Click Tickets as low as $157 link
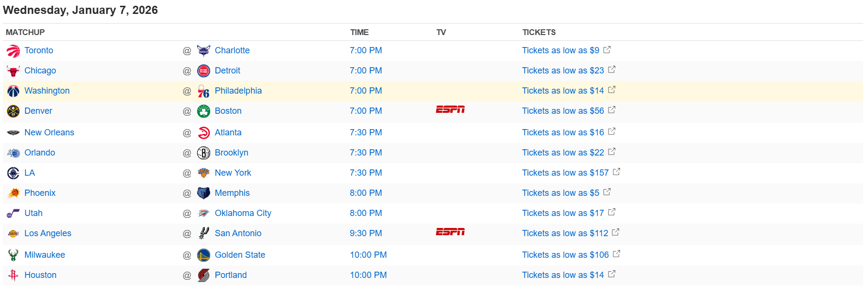The width and height of the screenshot is (868, 300). click(x=565, y=173)
